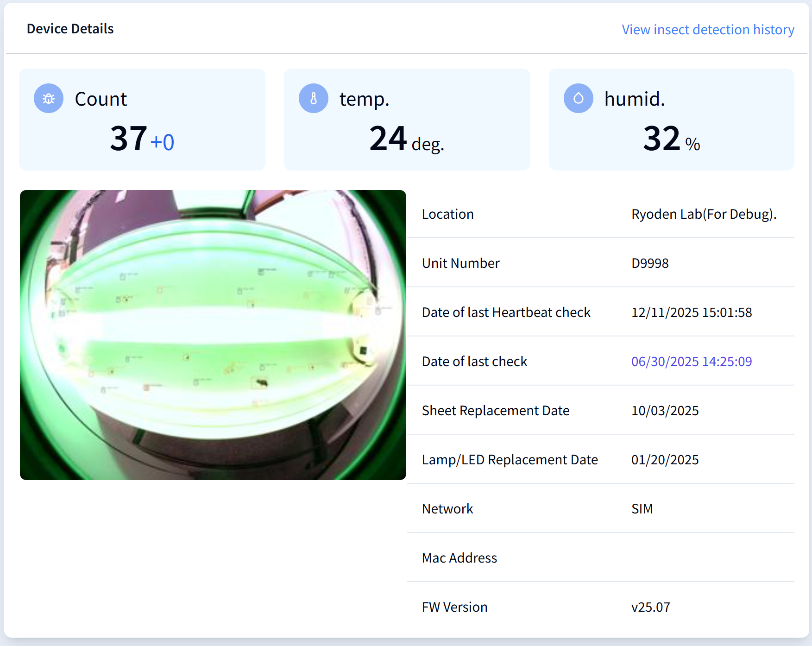Open the 06/30/2025 14:25:09 last check link
The width and height of the screenshot is (812, 646).
(691, 361)
